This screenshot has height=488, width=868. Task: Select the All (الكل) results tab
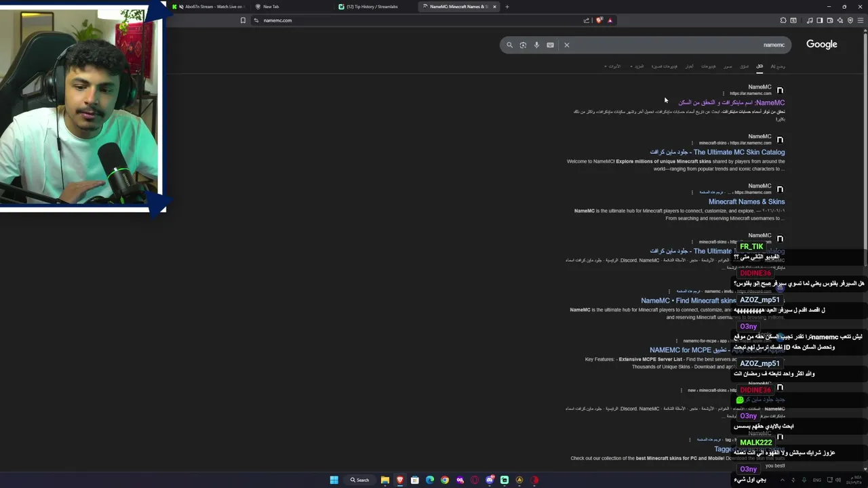coord(759,66)
